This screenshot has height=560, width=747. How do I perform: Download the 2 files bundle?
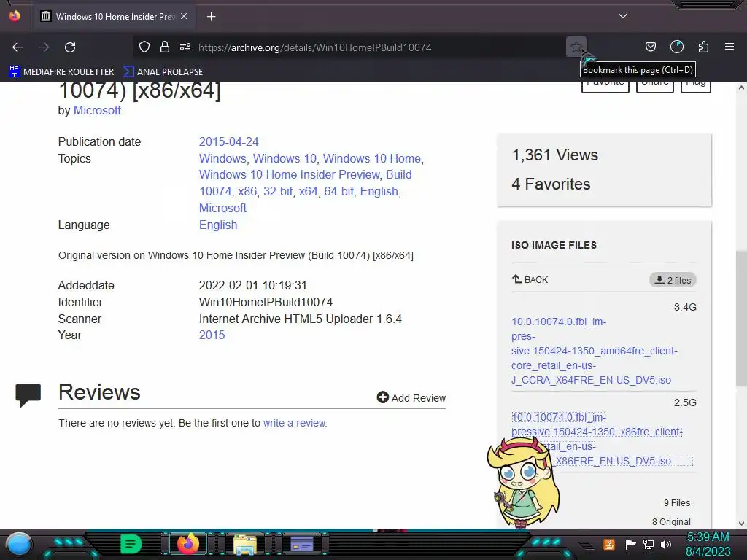[673, 280]
